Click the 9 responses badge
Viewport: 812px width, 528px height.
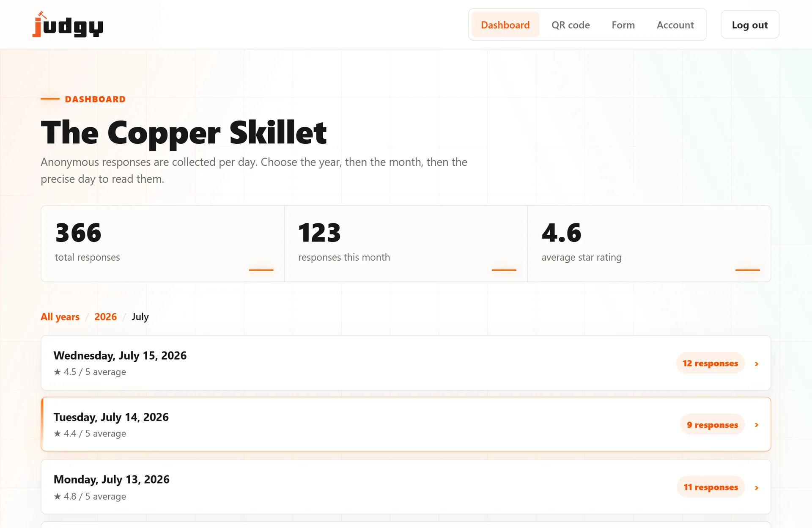coord(712,425)
